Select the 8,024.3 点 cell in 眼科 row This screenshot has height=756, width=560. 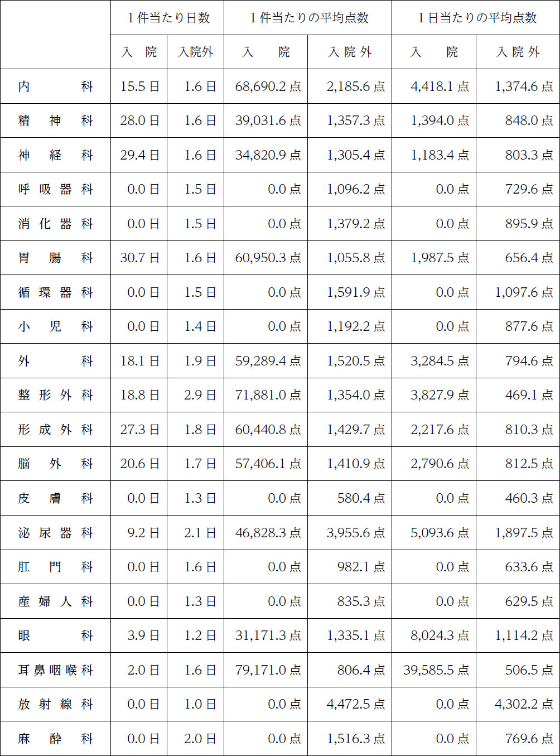tap(440, 635)
